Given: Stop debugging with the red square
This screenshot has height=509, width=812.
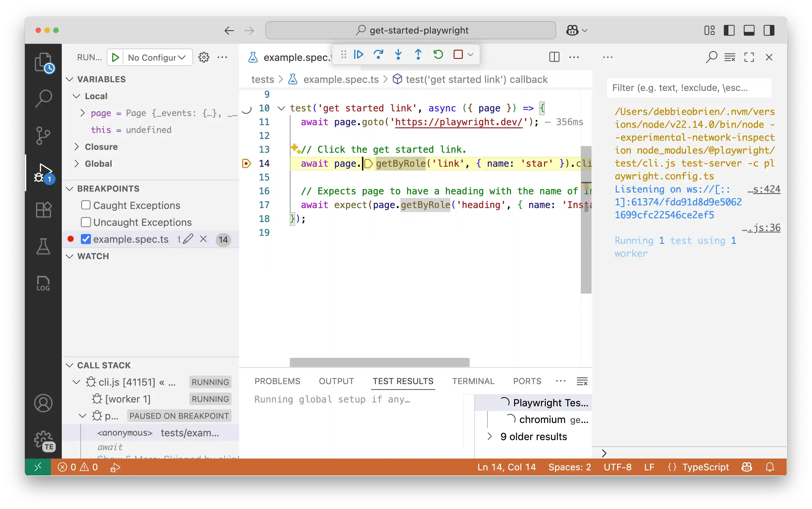Looking at the screenshot, I should pyautogui.click(x=458, y=54).
